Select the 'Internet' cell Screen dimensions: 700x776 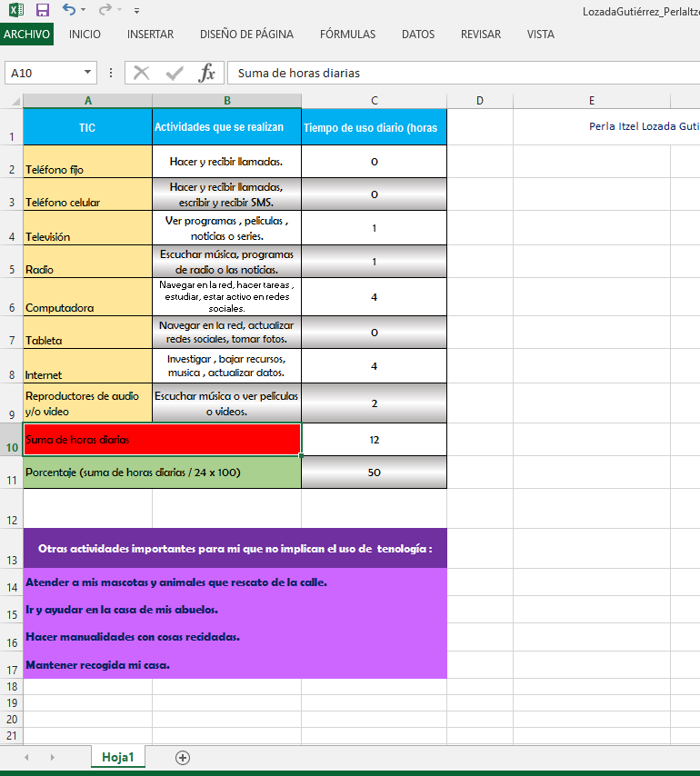[x=87, y=365]
